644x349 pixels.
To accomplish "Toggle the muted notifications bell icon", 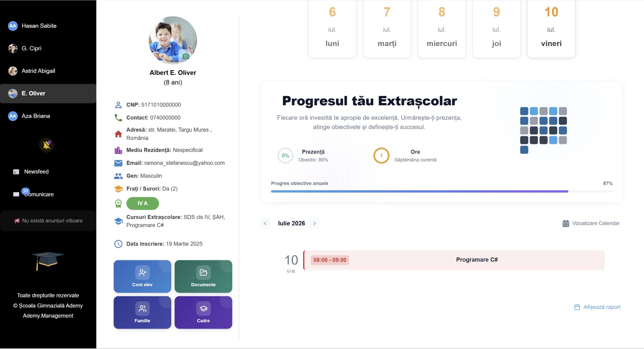I will click(47, 145).
